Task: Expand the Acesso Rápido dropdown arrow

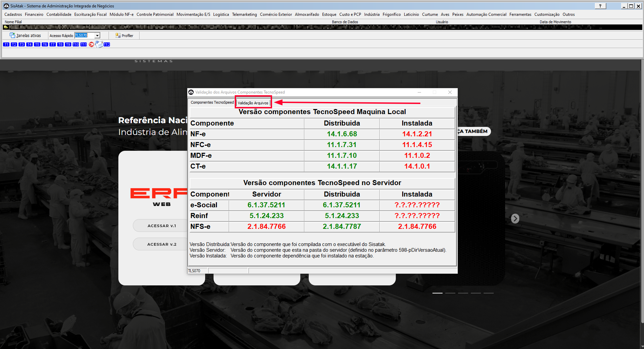Action: click(x=97, y=35)
